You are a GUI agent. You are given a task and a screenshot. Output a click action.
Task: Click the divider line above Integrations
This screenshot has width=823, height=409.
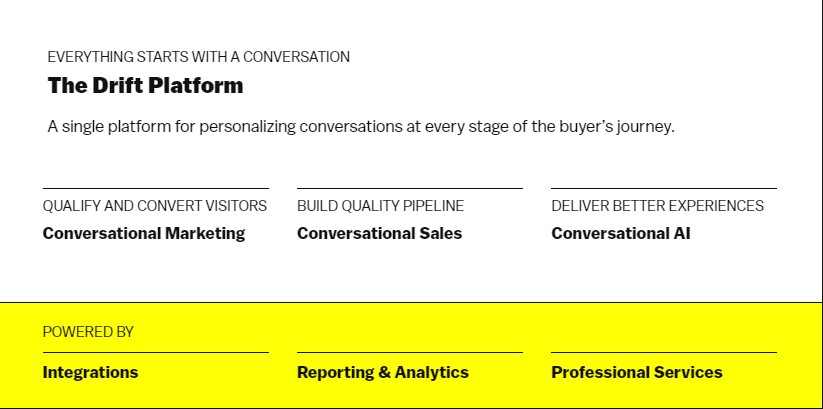156,352
